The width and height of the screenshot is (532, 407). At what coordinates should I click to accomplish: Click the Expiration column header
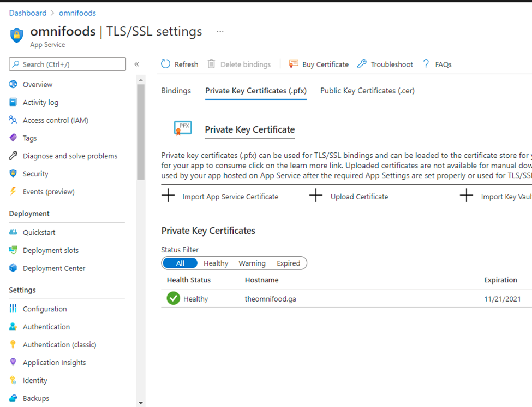coord(500,280)
